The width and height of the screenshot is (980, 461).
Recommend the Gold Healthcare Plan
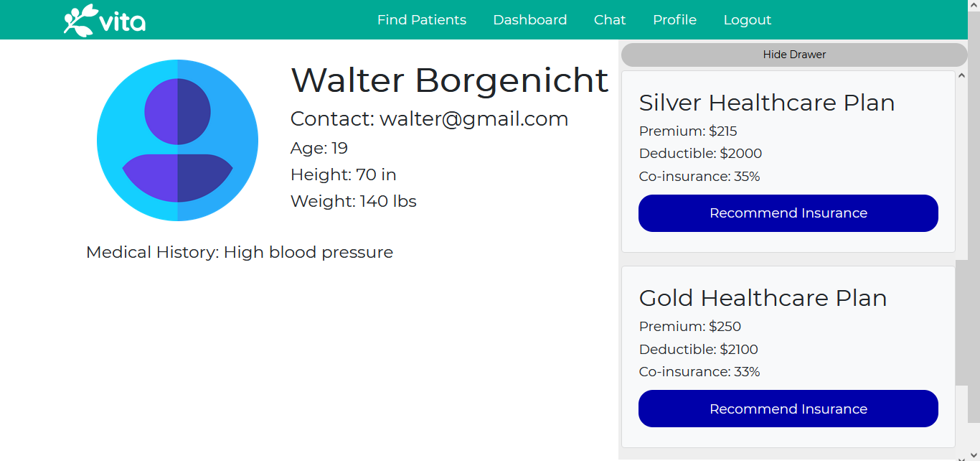tap(788, 409)
